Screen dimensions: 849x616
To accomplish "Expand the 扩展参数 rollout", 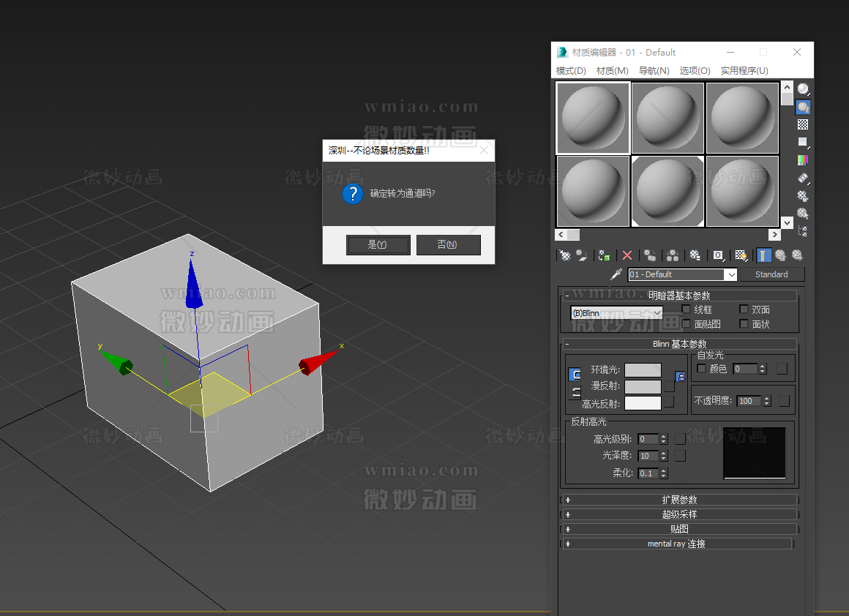I will [x=681, y=499].
